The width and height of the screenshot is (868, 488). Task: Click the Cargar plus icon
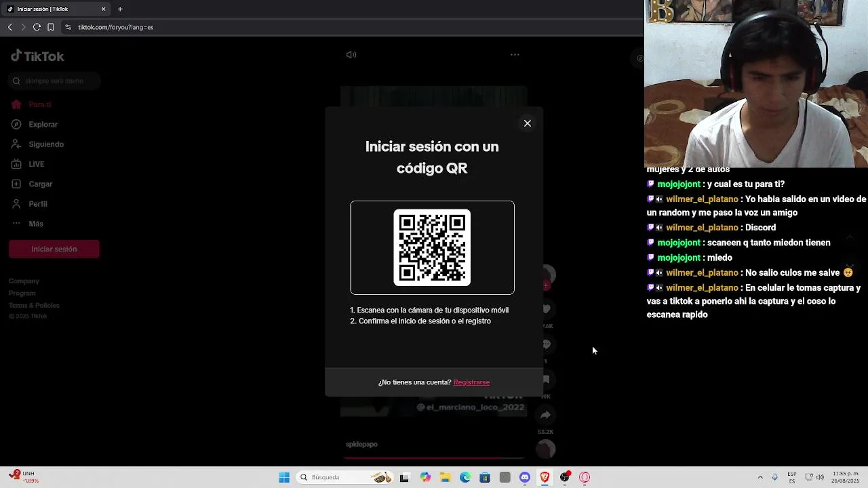(x=16, y=184)
